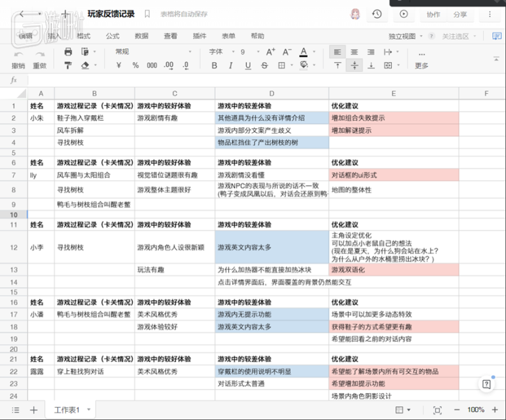Pick font color with the A icon
Image resolution: width=506 pixels, height=420 pixels.
point(304,52)
